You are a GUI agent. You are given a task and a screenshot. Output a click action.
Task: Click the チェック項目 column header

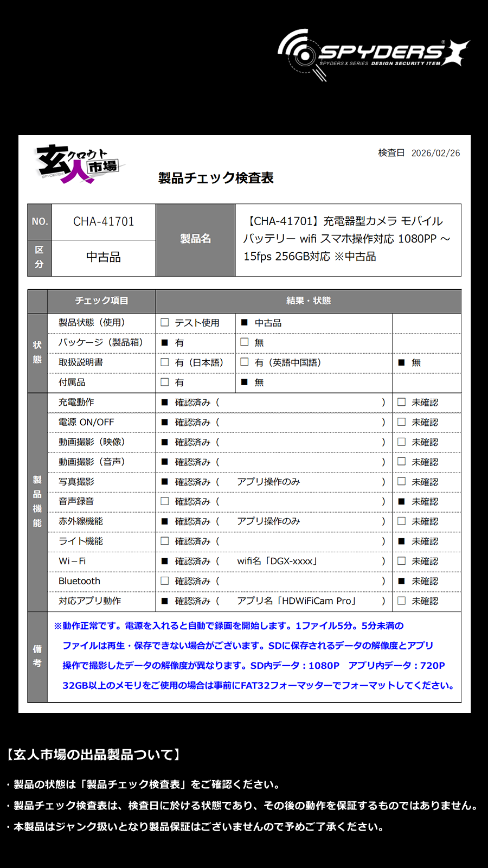pyautogui.click(x=101, y=301)
